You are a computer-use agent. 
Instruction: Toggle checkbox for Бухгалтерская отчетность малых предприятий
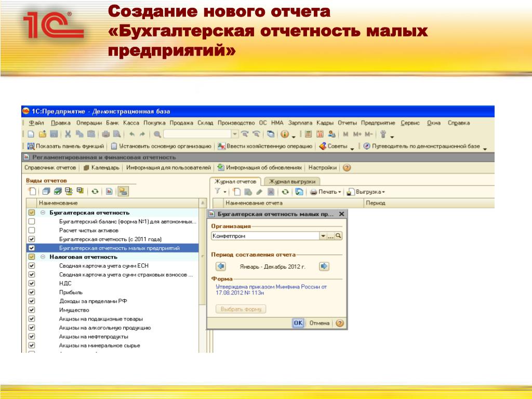click(32, 248)
